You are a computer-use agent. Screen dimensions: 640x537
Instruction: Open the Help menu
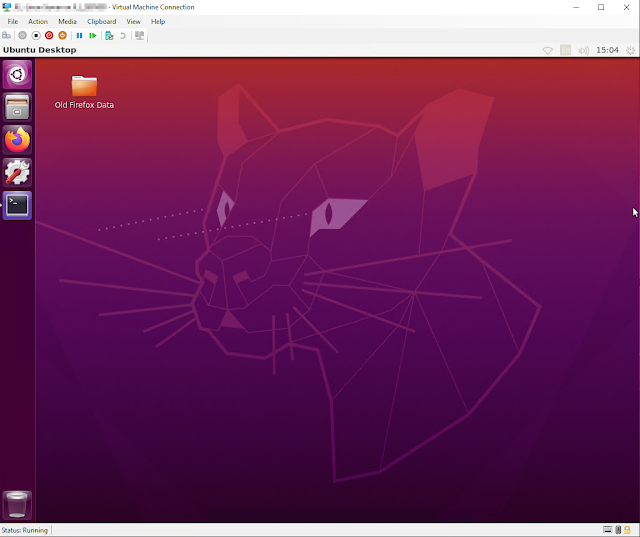point(158,22)
